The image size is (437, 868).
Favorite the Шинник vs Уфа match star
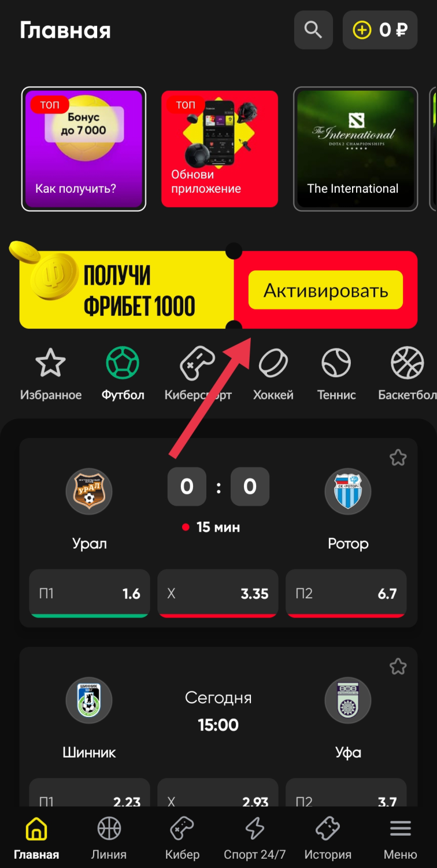pos(398,667)
